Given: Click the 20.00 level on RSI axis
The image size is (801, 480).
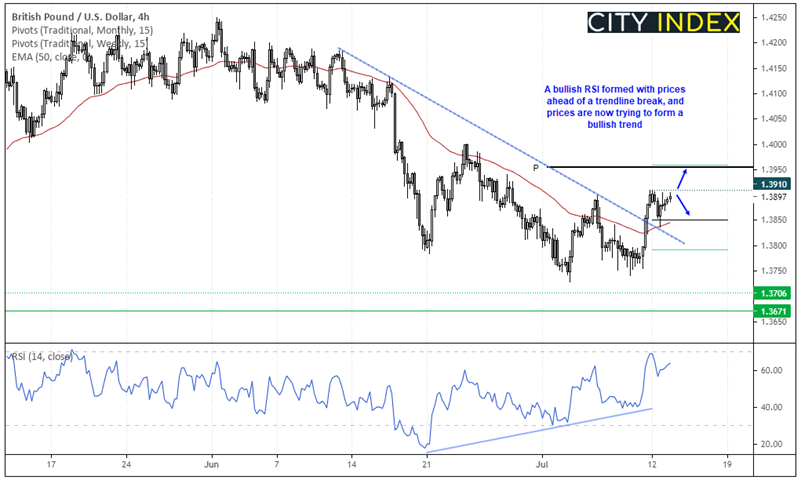Looking at the screenshot, I should 771,444.
